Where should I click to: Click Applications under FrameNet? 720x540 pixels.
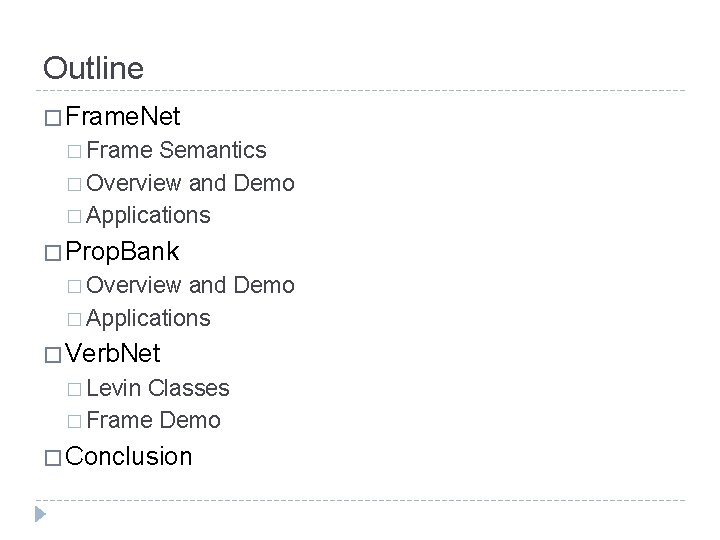(x=148, y=215)
